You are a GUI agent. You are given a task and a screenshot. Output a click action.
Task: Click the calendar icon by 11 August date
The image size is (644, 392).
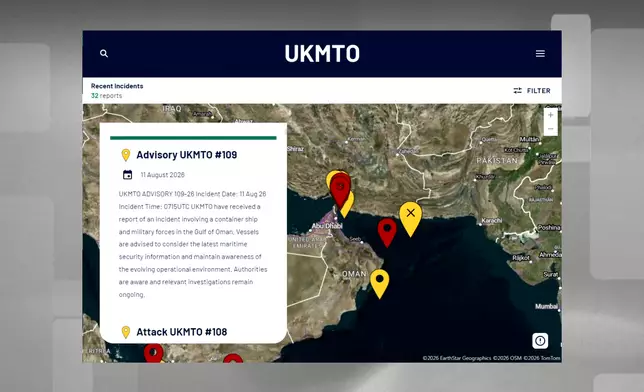click(127, 175)
